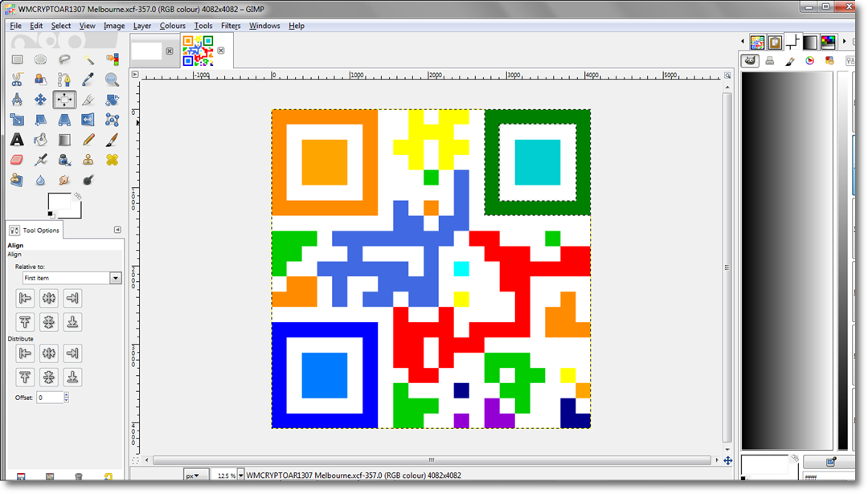Select the Smudge tool
This screenshot has height=494, width=868.
click(64, 180)
